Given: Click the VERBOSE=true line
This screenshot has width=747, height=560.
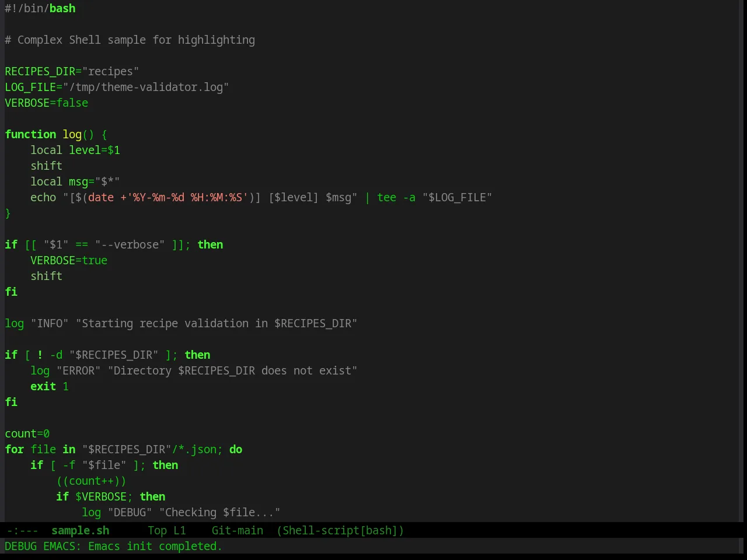Looking at the screenshot, I should point(69,260).
